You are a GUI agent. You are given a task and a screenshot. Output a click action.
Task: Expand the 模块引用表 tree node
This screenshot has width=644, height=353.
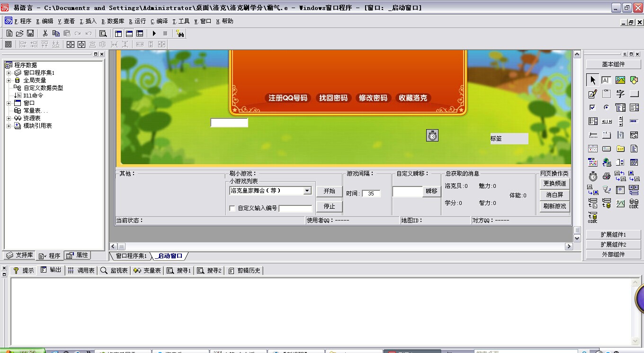[9, 126]
